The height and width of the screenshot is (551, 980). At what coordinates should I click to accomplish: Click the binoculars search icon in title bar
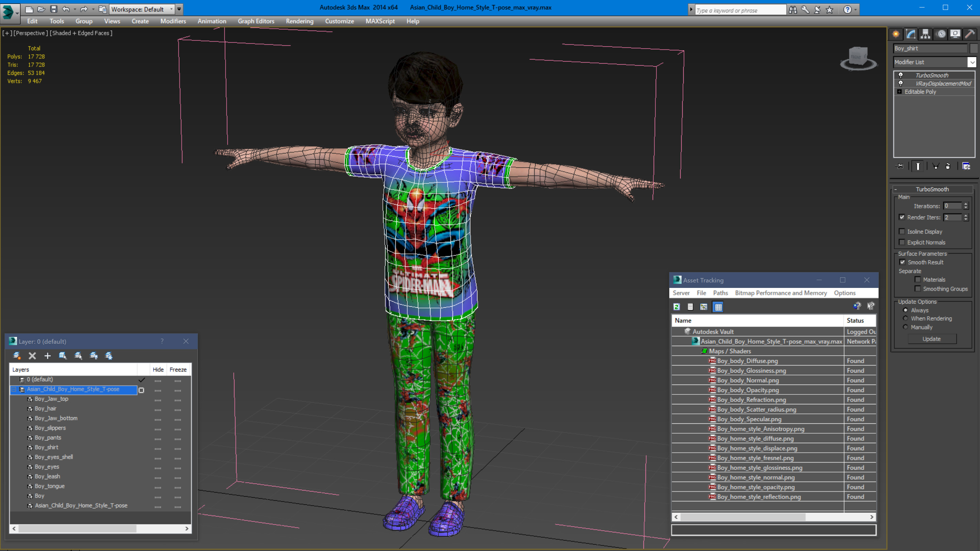click(793, 10)
